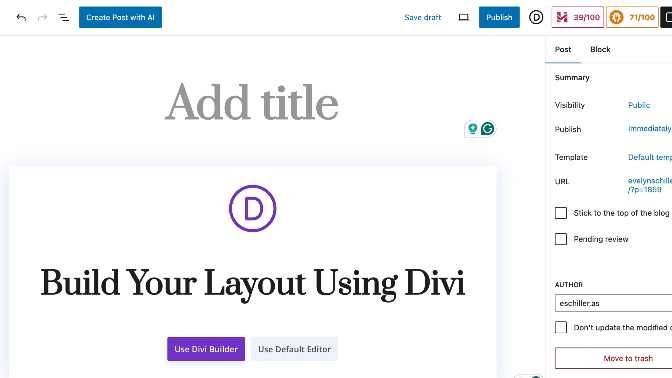Image resolution: width=672 pixels, height=378 pixels.
Task: Click Use Default Editor button
Action: pos(294,349)
